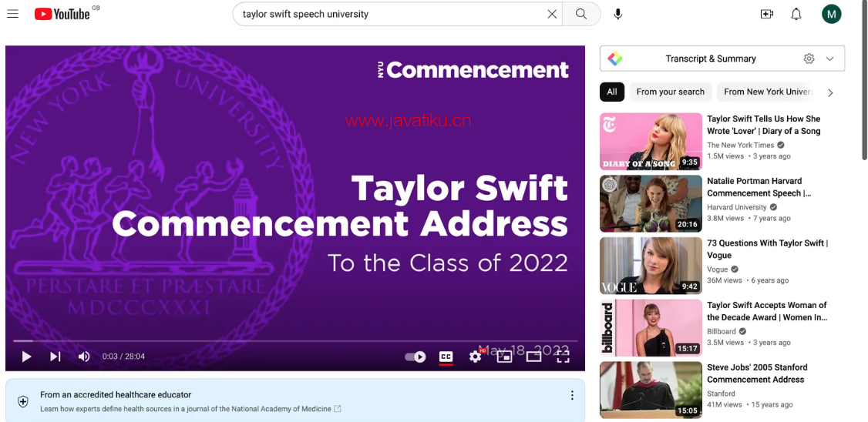
Task: Toggle closed captions
Action: (446, 357)
